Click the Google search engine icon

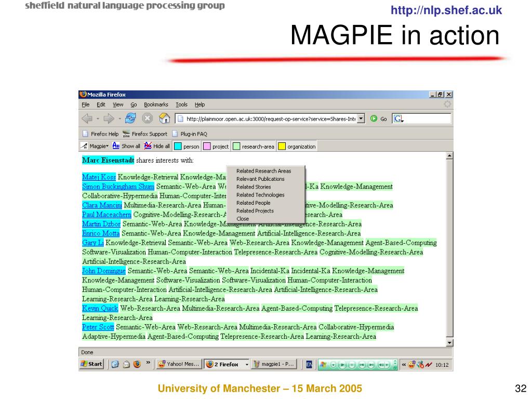[397, 119]
